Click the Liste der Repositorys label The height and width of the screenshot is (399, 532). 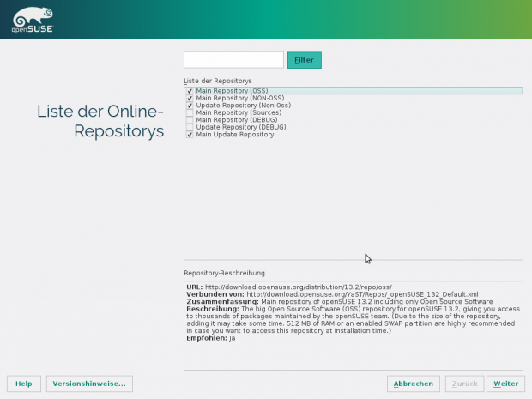[217, 80]
